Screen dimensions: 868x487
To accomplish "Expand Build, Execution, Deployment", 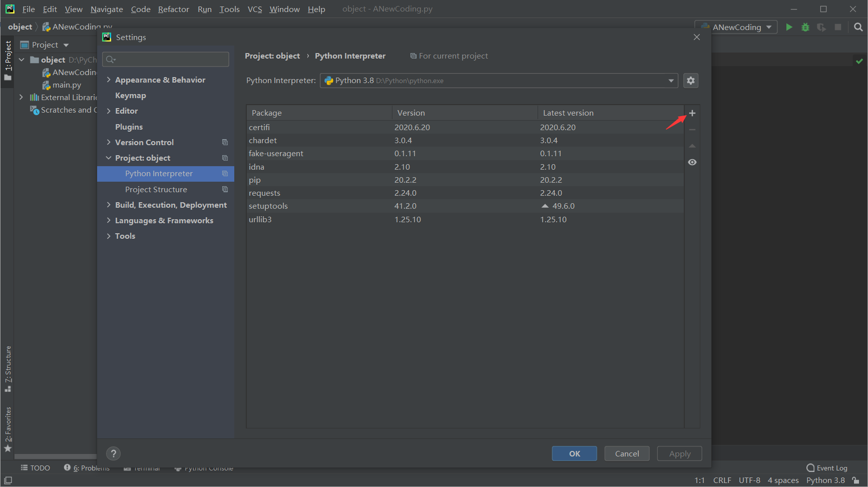I will coord(109,205).
